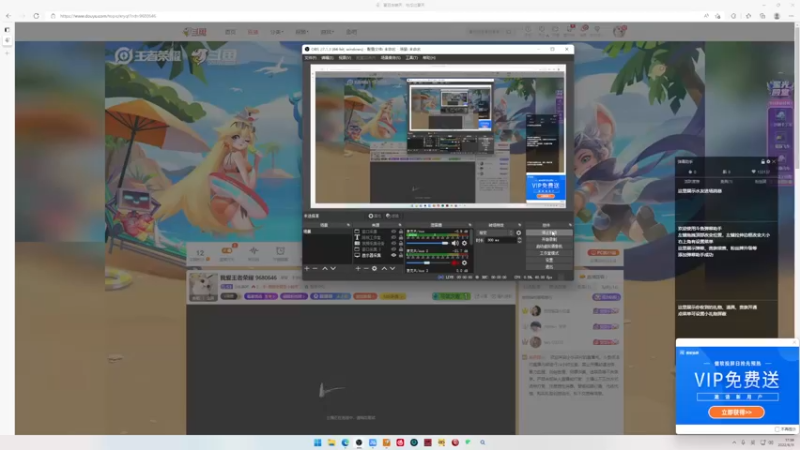800x450 pixels.
Task: Open the Scene Collection menu in OBS
Action: (x=391, y=58)
